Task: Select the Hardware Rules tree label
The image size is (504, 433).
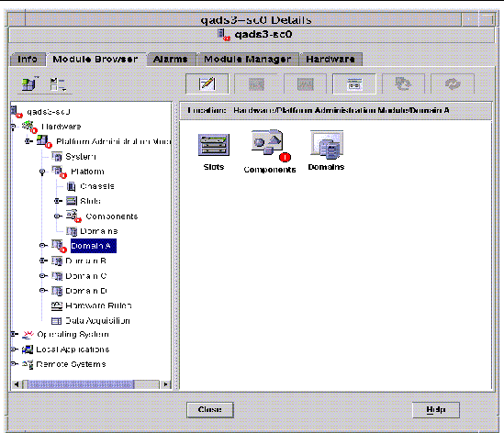Action: click(98, 305)
